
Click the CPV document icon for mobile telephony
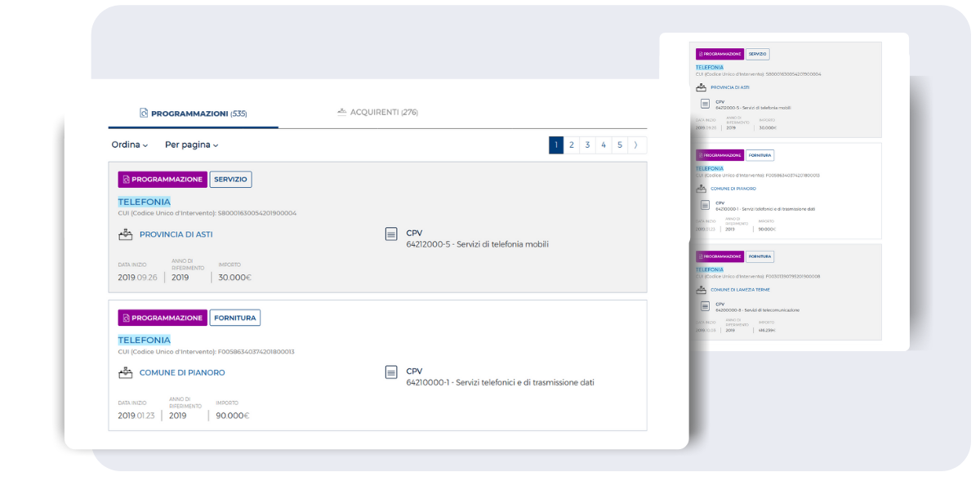(x=391, y=234)
